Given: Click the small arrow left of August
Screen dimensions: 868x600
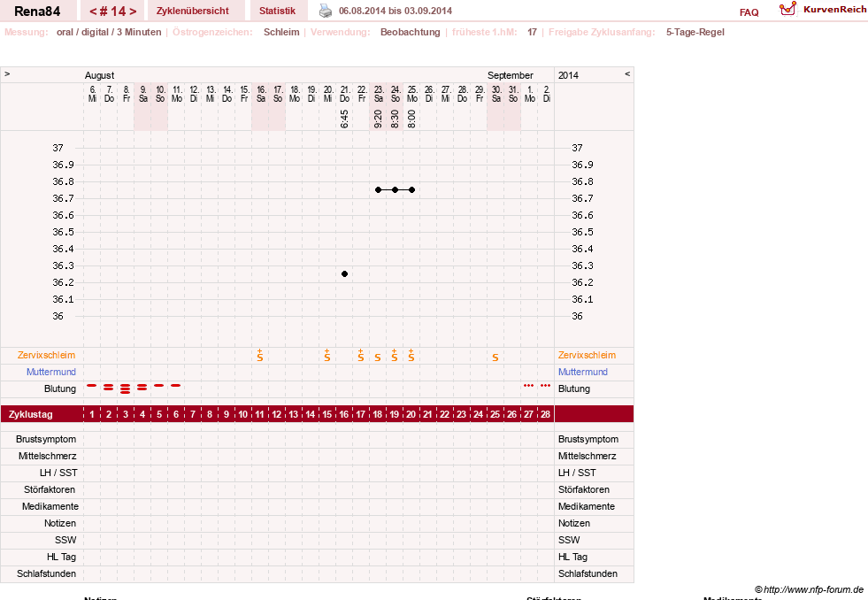Looking at the screenshot, I should (x=7, y=73).
